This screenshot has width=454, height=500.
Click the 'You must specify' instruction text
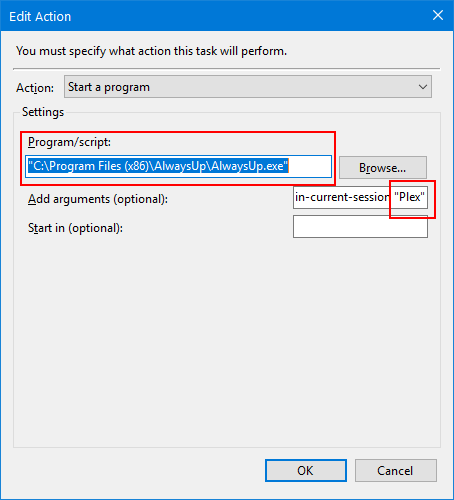151,51
